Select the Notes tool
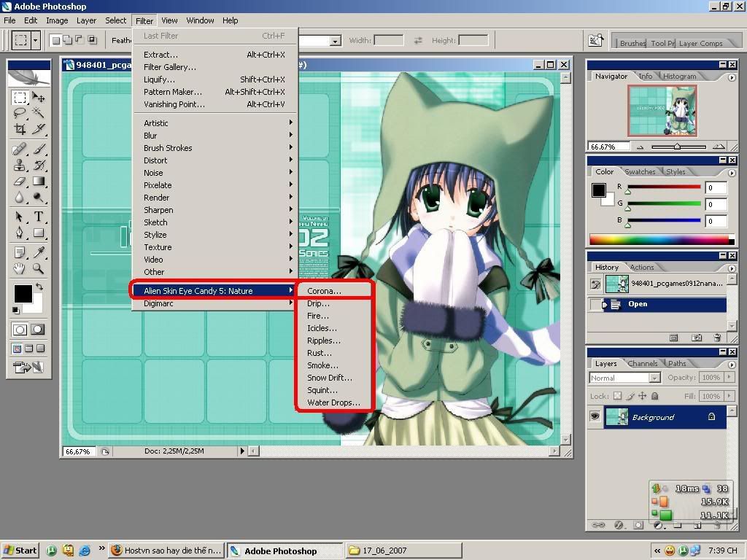 (x=20, y=253)
